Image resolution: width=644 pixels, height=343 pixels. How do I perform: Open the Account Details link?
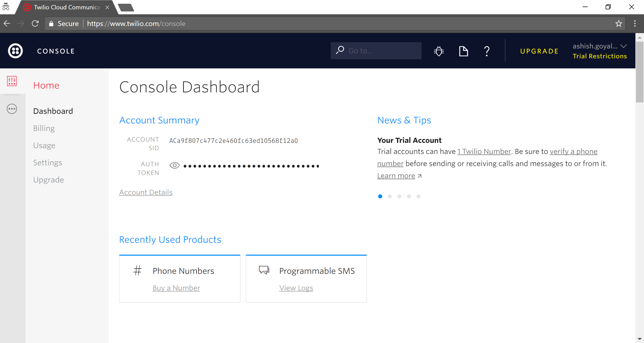[x=146, y=192]
